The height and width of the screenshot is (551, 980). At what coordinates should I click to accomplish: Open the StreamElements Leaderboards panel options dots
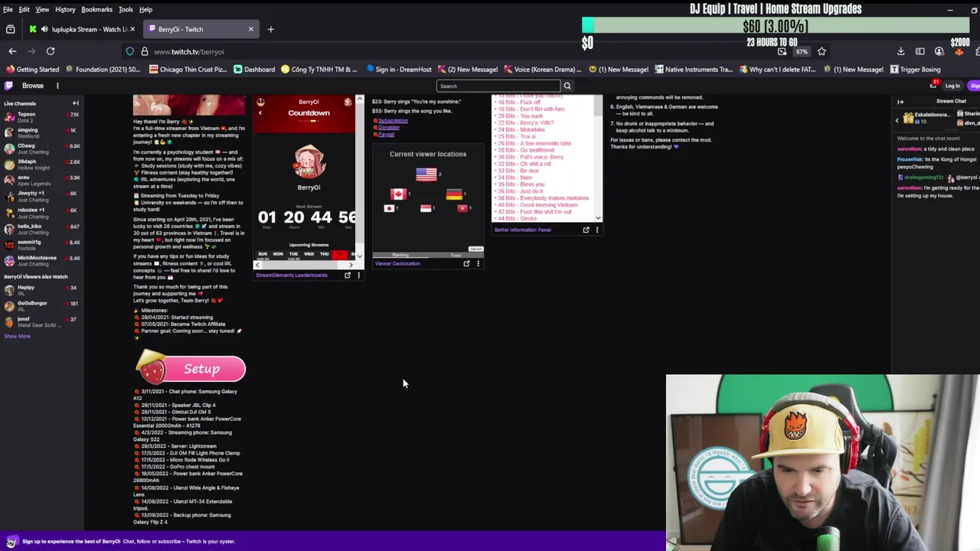tap(358, 275)
